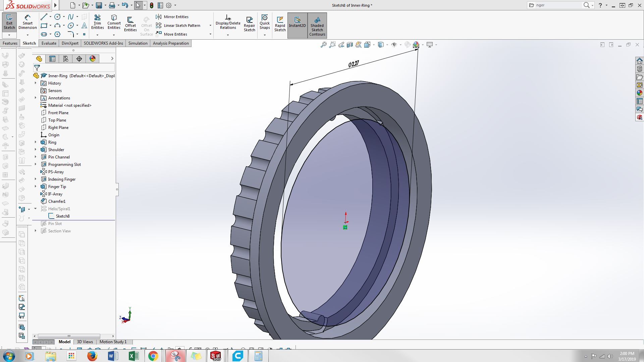Image resolution: width=644 pixels, height=362 pixels.
Task: Open Google Chrome from the taskbar
Action: click(153, 356)
